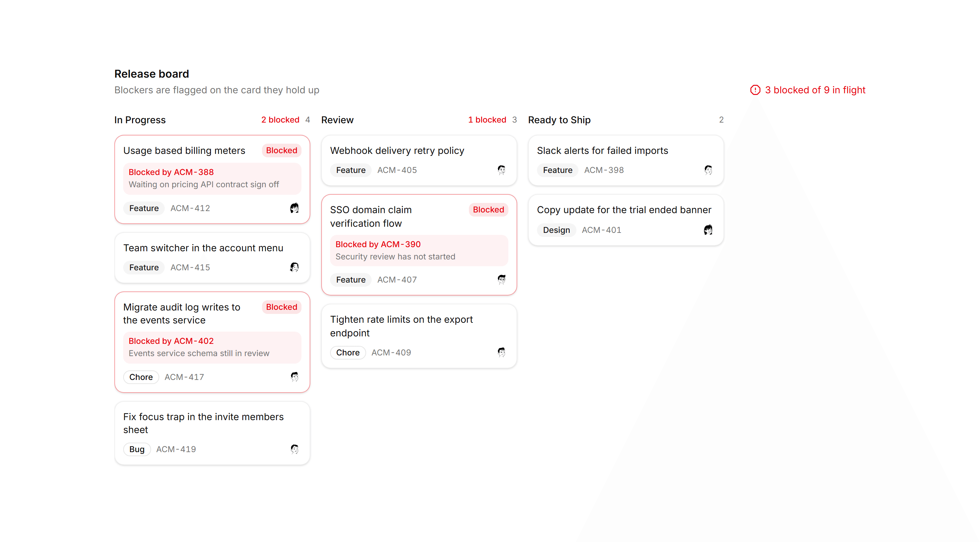Click the assignee avatar on ACM-398 card
This screenshot has width=980, height=542.
point(708,170)
